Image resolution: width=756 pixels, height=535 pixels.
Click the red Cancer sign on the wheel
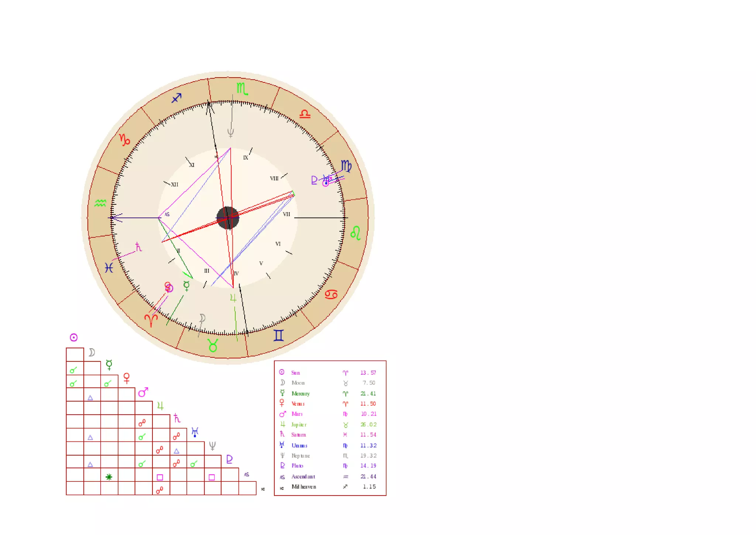pyautogui.click(x=331, y=294)
